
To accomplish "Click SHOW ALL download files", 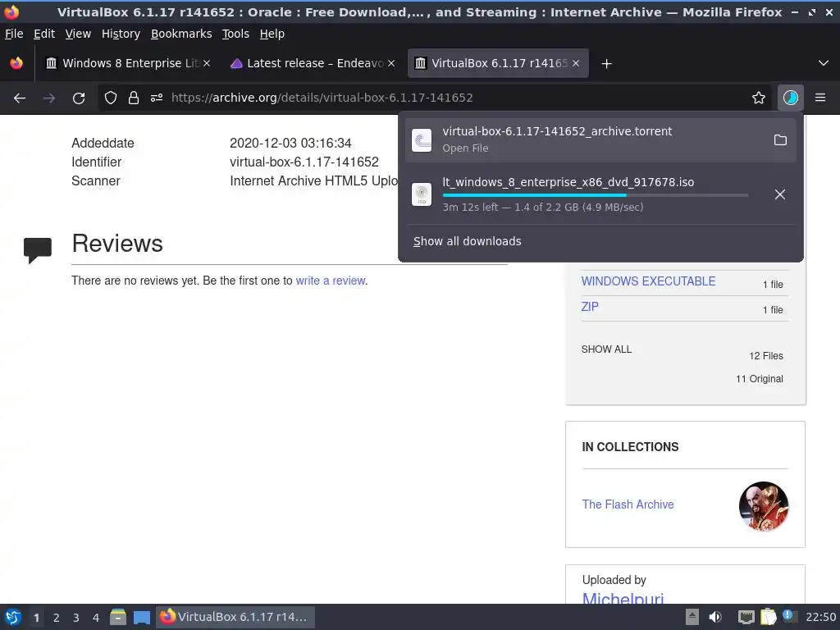I will click(x=606, y=349).
